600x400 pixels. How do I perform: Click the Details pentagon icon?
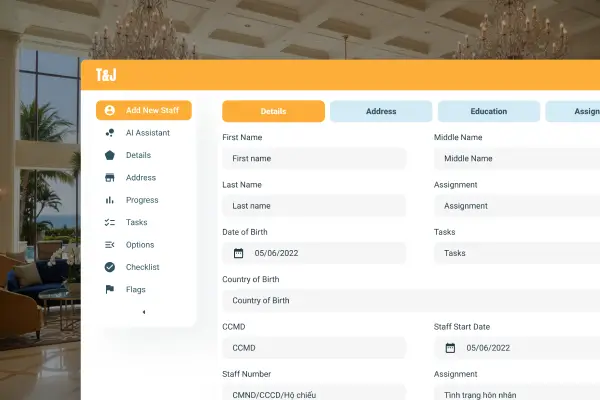tap(109, 155)
